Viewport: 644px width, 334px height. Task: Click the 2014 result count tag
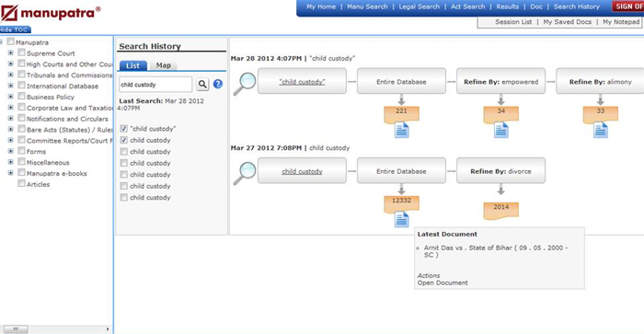click(501, 210)
